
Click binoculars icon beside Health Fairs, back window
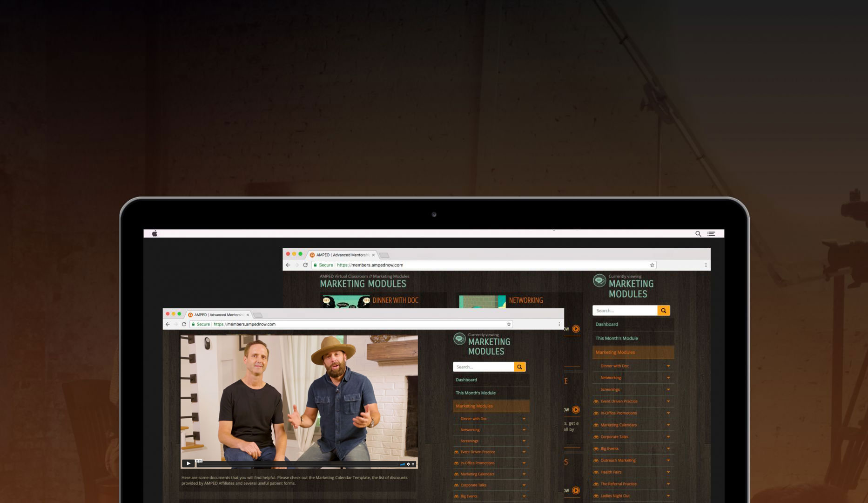pos(596,472)
